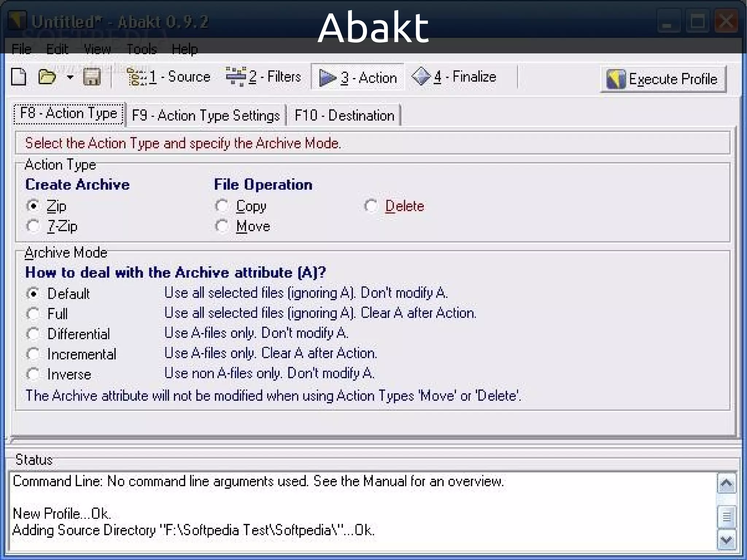Choose the Delete file operation
Viewport: 747px width, 560px height.
click(371, 206)
